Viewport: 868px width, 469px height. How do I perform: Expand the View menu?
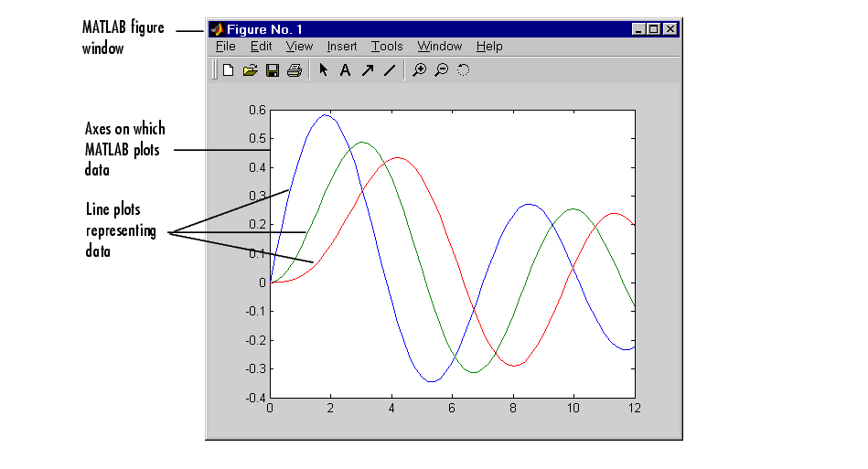click(299, 47)
